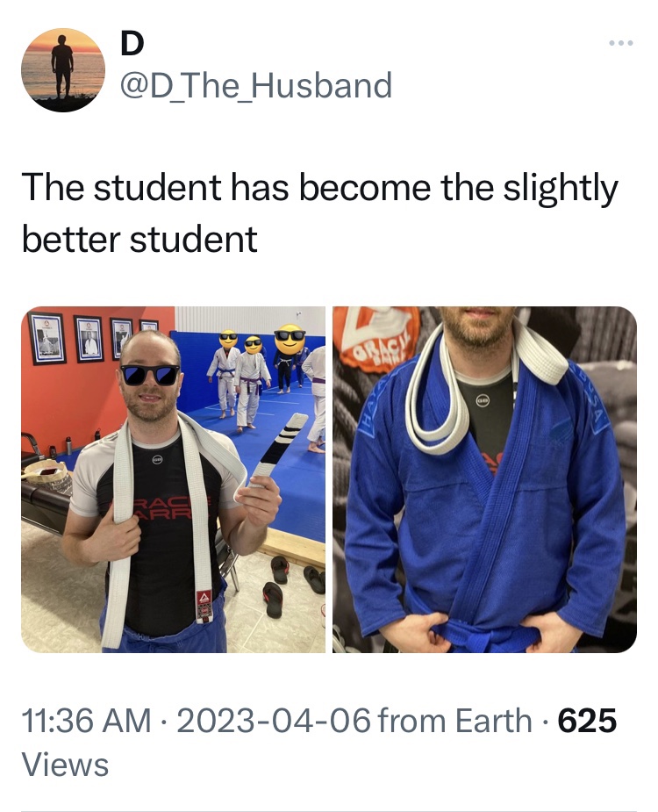Click the black sunglasses sticker on man's face

(150, 375)
